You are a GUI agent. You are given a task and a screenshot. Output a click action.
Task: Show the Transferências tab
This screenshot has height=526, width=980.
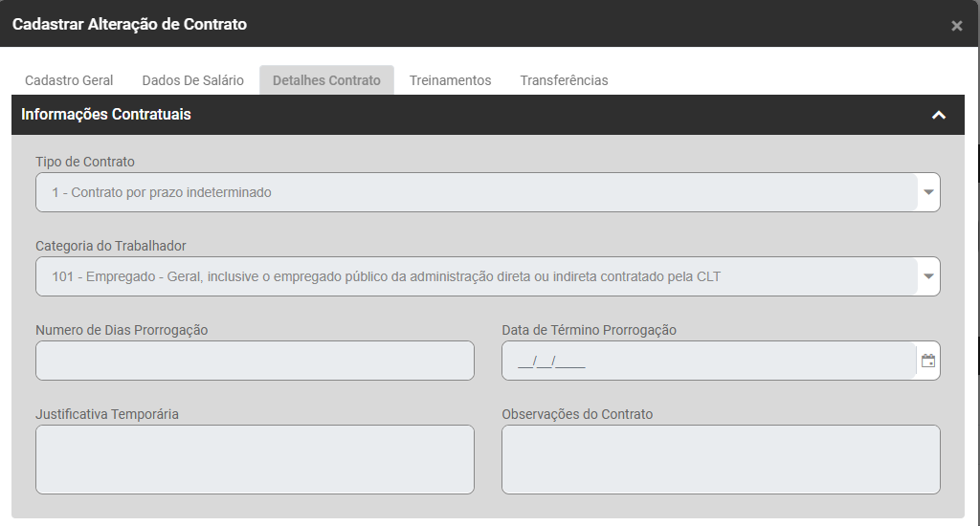coord(564,80)
